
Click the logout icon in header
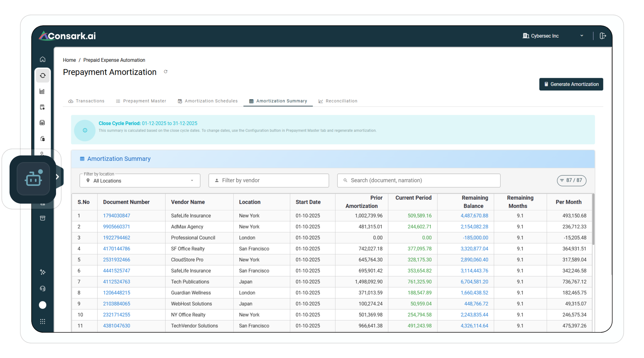[603, 36]
